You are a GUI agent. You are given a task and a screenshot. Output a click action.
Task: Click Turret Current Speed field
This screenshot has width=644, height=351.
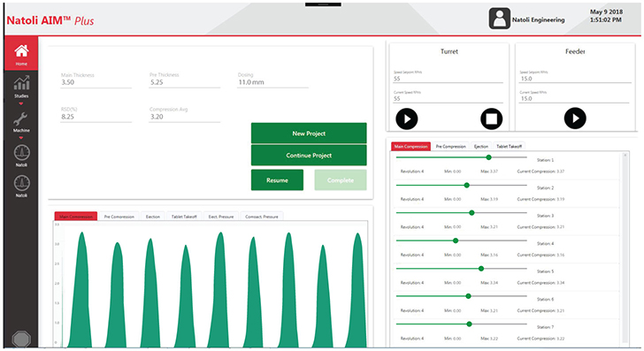448,98
